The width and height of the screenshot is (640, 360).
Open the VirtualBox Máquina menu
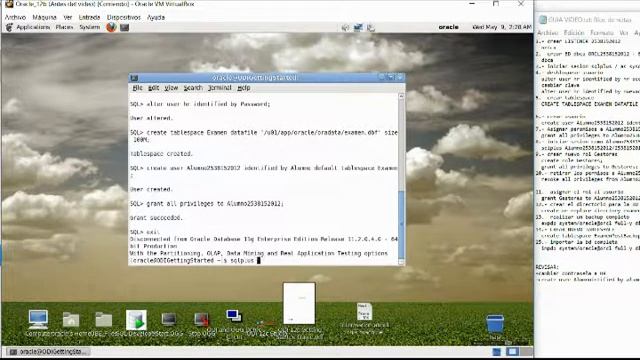(44, 17)
